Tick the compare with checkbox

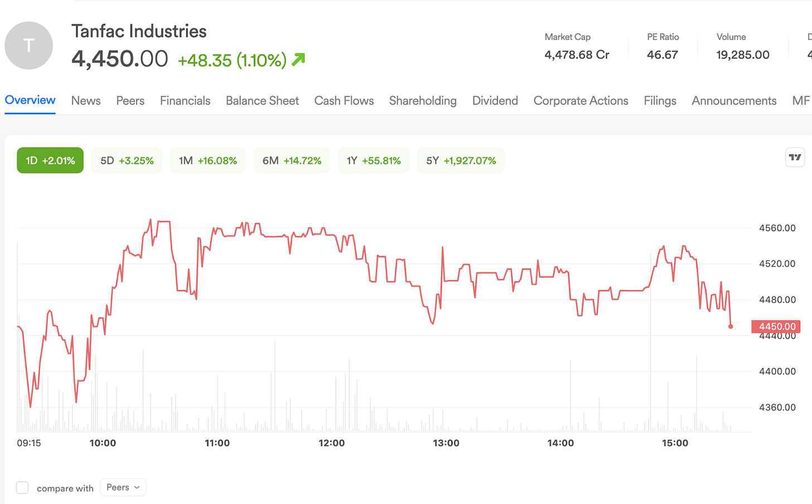(22, 488)
